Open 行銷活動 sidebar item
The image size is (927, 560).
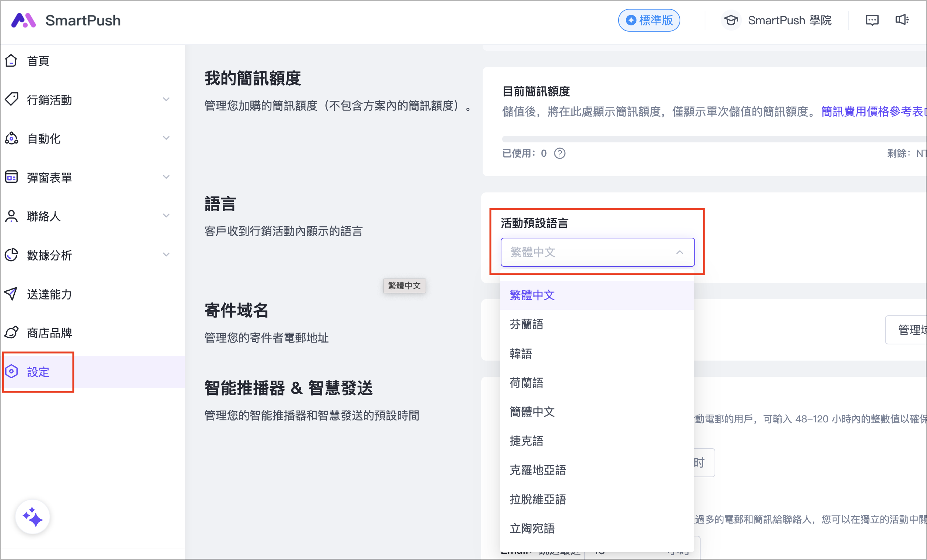pos(92,100)
